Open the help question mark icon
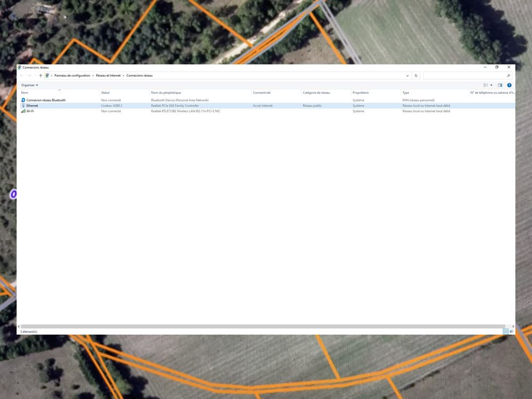 (x=510, y=85)
